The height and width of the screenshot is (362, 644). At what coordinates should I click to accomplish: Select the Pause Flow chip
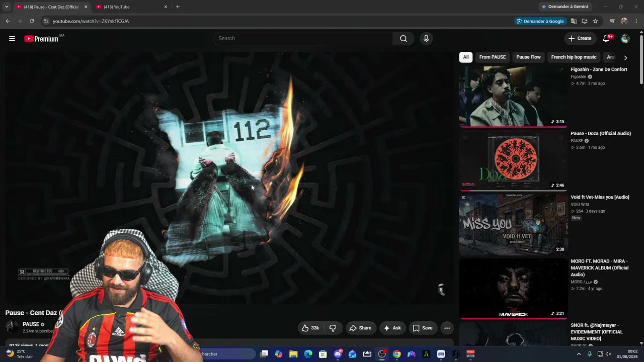coord(528,57)
